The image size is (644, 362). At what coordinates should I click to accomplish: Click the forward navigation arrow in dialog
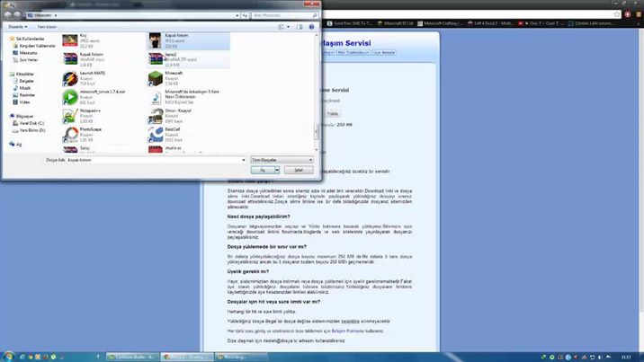(17, 14)
